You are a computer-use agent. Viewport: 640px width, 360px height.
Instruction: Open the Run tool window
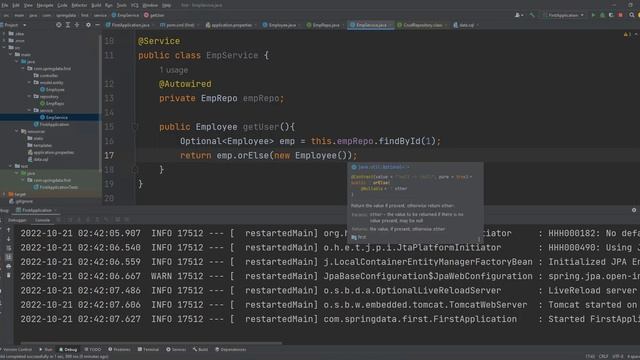point(46,350)
